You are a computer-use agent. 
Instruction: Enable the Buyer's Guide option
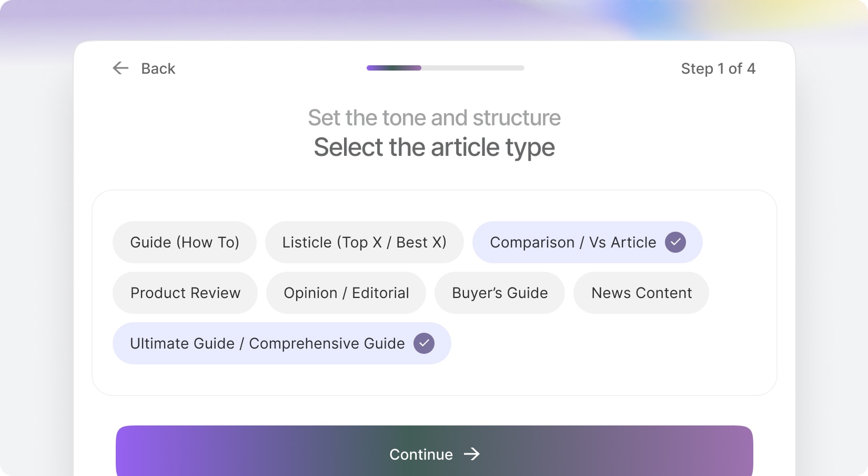click(x=500, y=293)
